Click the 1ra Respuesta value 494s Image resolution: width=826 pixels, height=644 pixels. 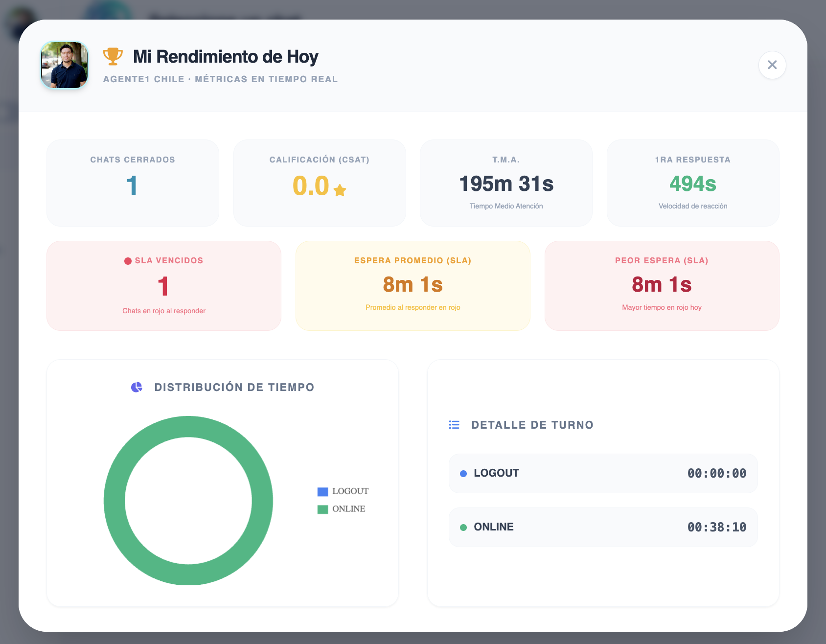point(693,184)
